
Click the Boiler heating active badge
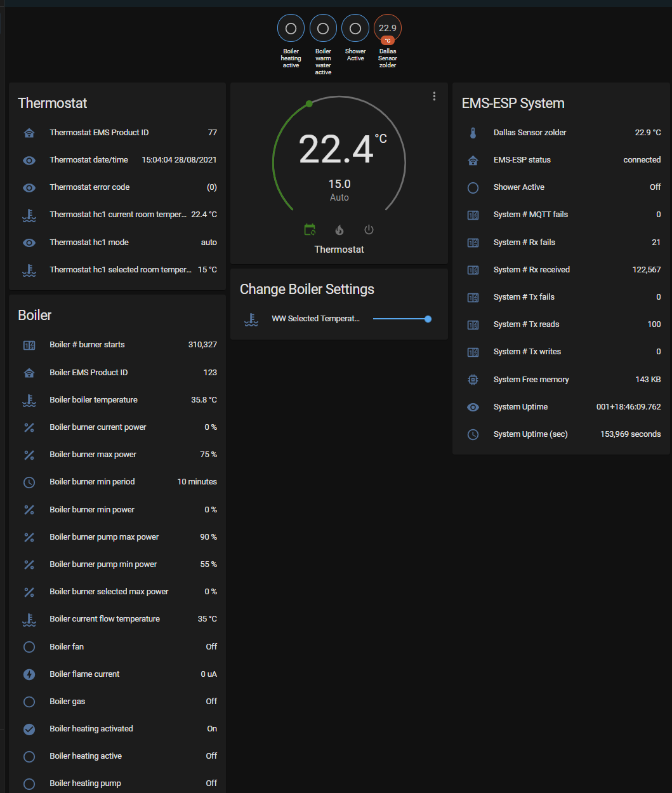click(291, 29)
